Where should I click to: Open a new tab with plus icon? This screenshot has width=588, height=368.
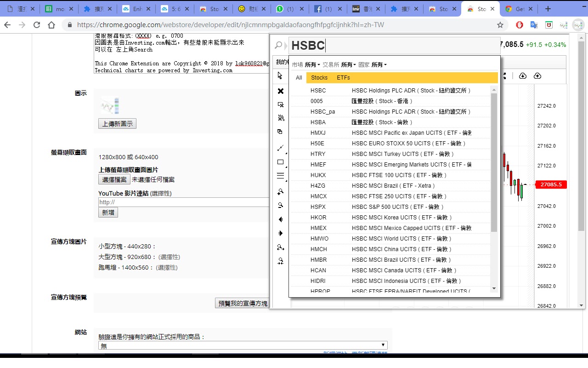pyautogui.click(x=548, y=9)
